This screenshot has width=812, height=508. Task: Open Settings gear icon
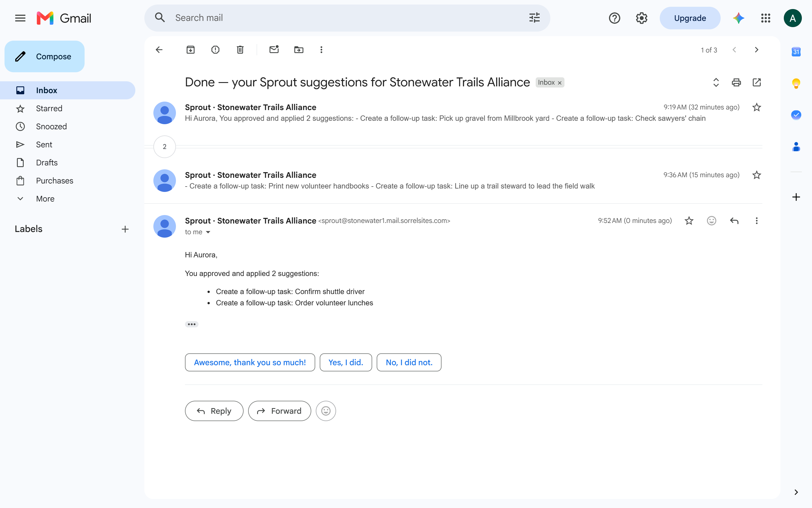tap(641, 18)
